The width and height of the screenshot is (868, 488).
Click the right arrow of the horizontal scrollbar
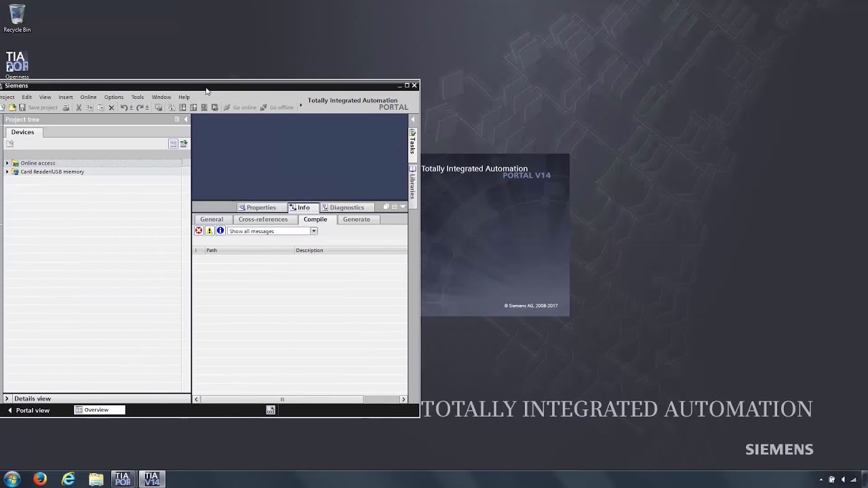pos(403,400)
